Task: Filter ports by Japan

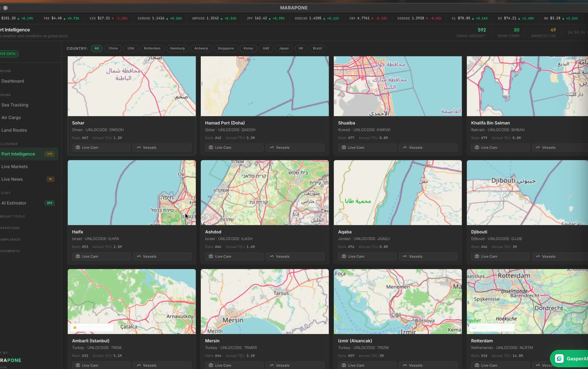Action: [284, 48]
